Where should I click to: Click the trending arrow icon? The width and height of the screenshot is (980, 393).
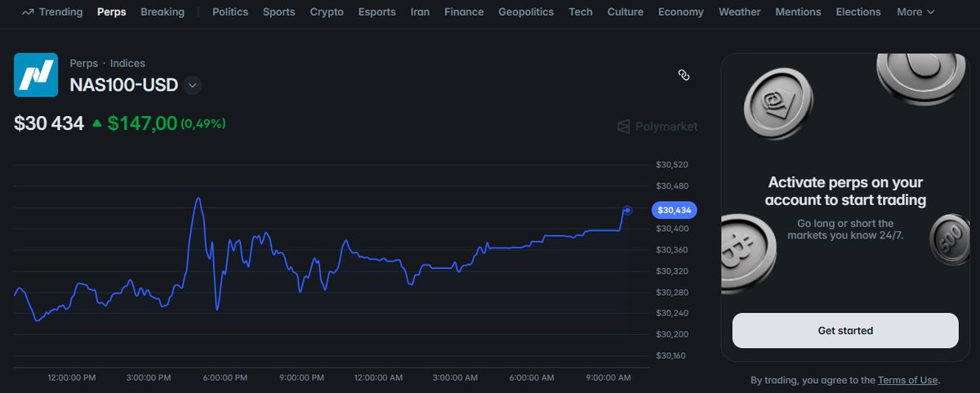(x=29, y=12)
